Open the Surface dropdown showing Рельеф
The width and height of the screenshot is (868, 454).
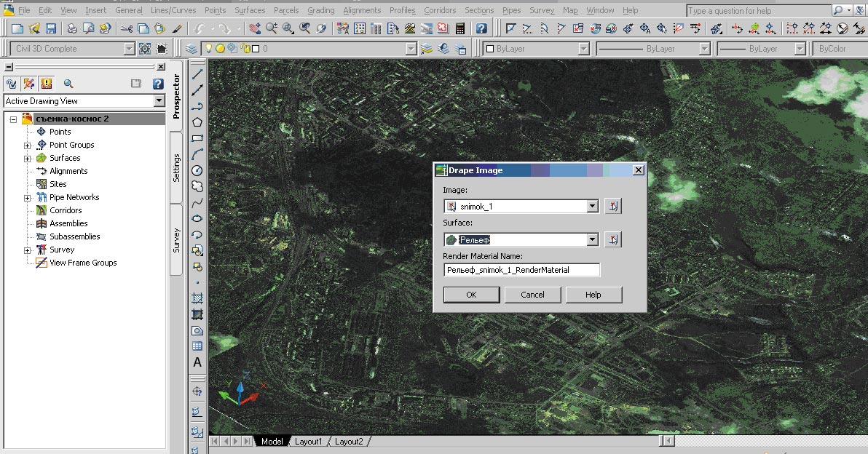[x=592, y=239]
